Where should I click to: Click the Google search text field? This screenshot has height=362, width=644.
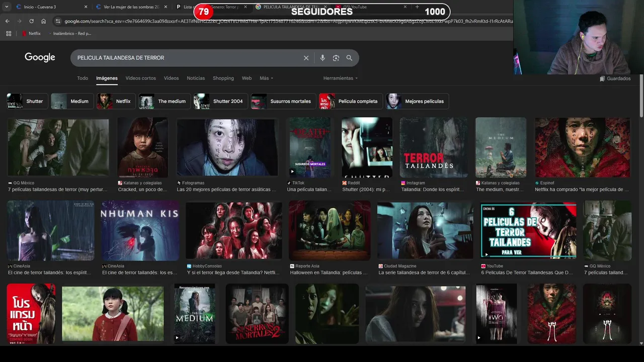(x=187, y=58)
